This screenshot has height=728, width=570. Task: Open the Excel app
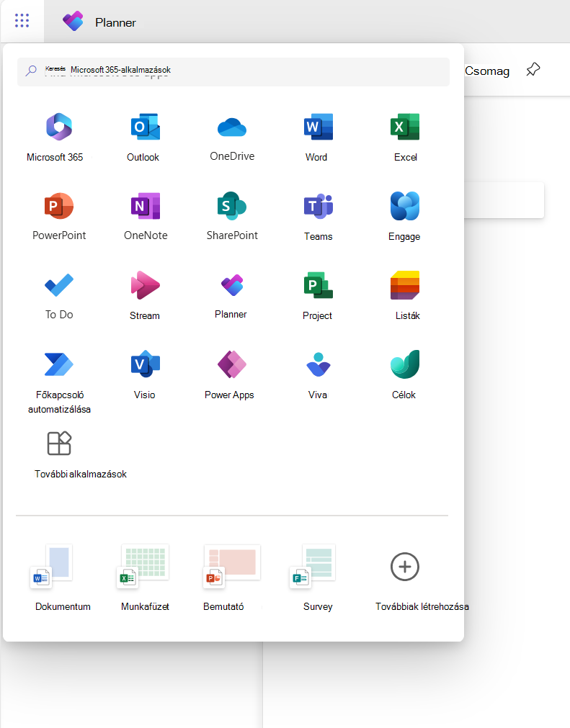tap(405, 137)
